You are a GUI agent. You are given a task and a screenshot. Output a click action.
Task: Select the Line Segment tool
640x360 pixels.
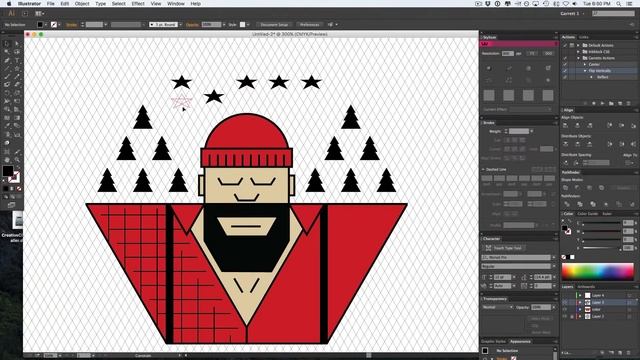(7, 69)
